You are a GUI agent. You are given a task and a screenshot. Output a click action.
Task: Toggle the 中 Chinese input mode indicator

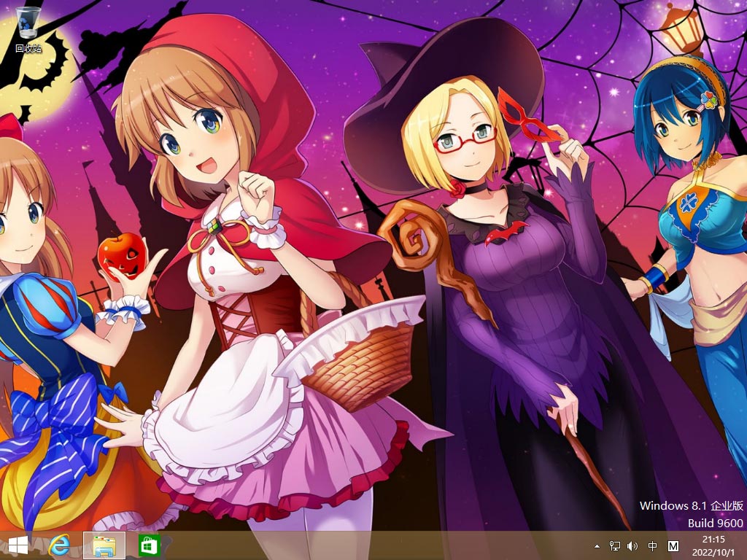tap(653, 546)
